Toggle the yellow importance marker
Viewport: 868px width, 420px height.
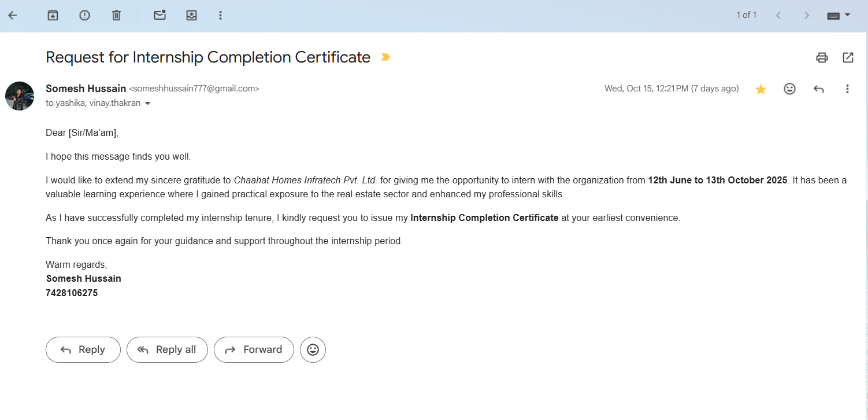tap(385, 57)
